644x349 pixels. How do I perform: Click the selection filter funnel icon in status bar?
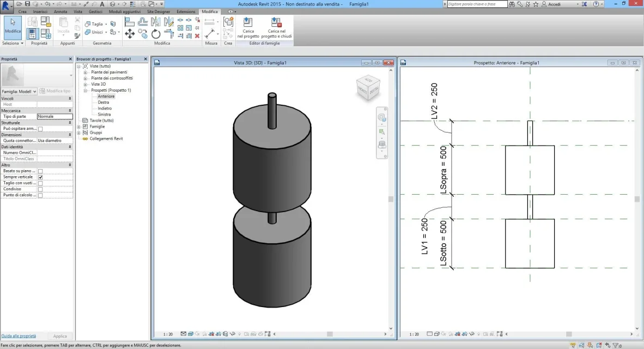[616, 345]
